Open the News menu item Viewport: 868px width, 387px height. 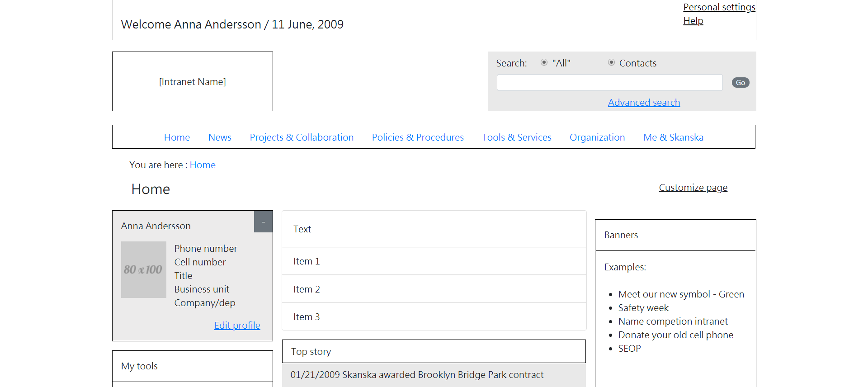click(x=220, y=137)
